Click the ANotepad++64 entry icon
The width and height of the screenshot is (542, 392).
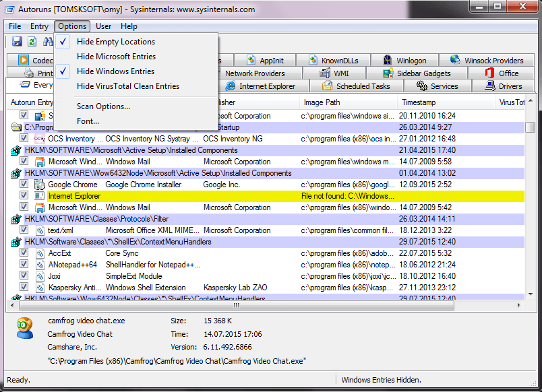(x=40, y=265)
